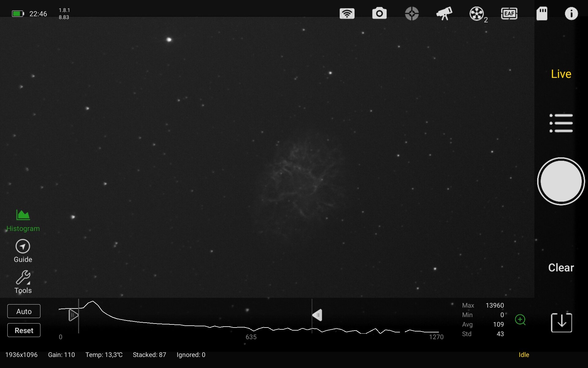This screenshot has width=588, height=368.
Task: Open the Wi-Fi settings icon
Action: [x=347, y=13]
